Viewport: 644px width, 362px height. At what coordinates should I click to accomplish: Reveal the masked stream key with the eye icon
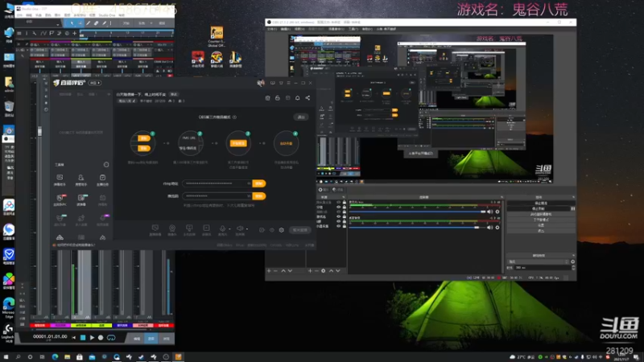[249, 196]
